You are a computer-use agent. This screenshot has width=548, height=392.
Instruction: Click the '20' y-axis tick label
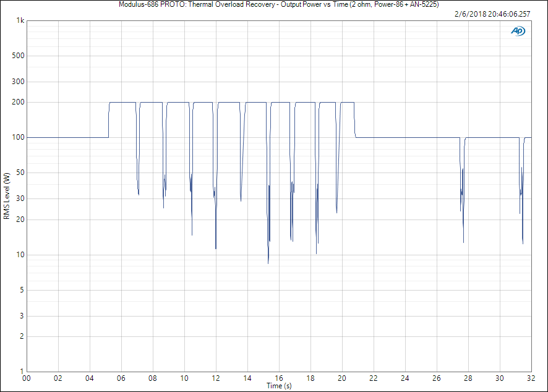pos(20,219)
